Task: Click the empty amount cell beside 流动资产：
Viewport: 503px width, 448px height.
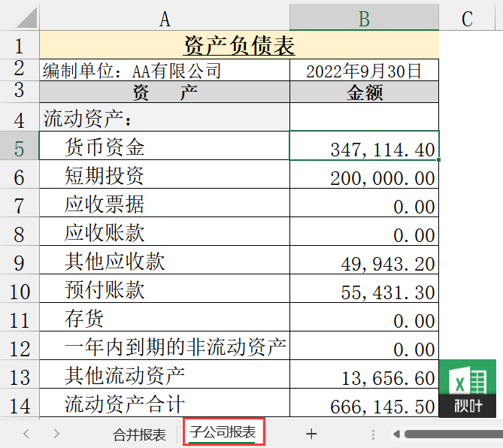Action: pyautogui.click(x=364, y=117)
